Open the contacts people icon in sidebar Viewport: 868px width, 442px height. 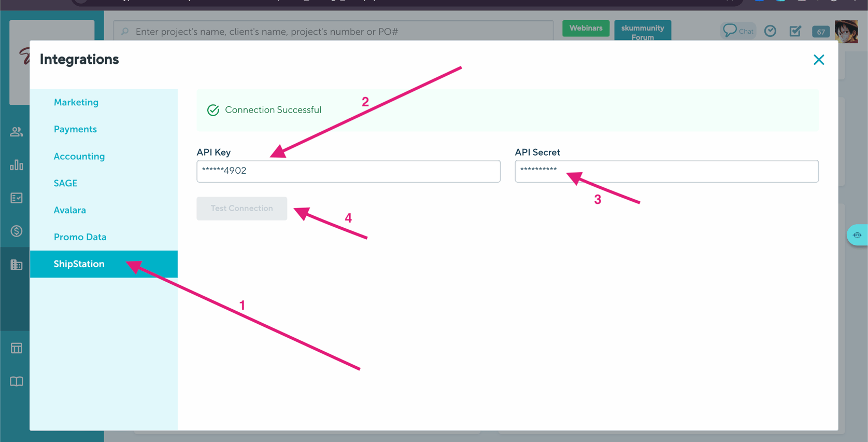(x=17, y=132)
